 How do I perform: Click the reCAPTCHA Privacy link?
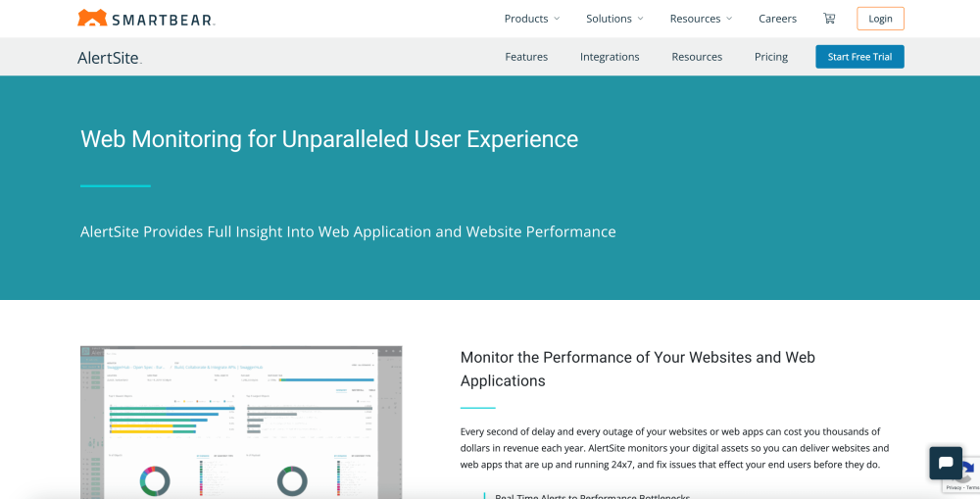click(x=954, y=487)
